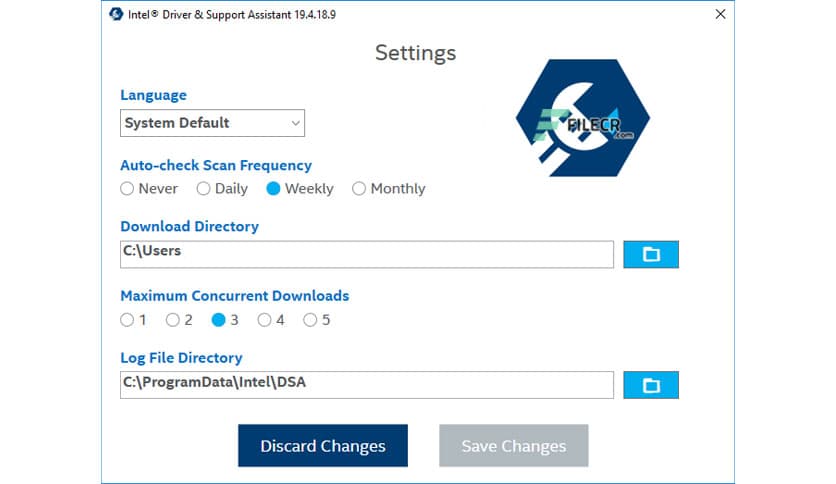Click the Log File Directory path field
This screenshot has height=484, width=836.
pyautogui.click(x=367, y=385)
